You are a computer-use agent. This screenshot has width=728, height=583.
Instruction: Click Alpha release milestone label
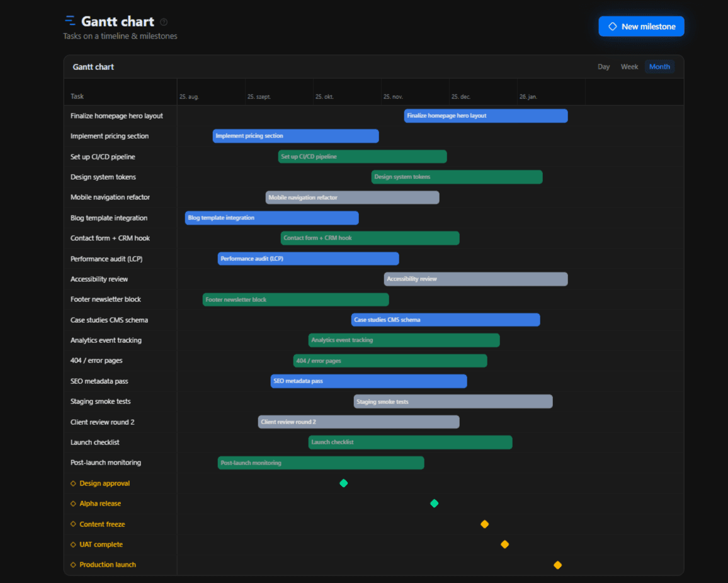[x=100, y=504]
